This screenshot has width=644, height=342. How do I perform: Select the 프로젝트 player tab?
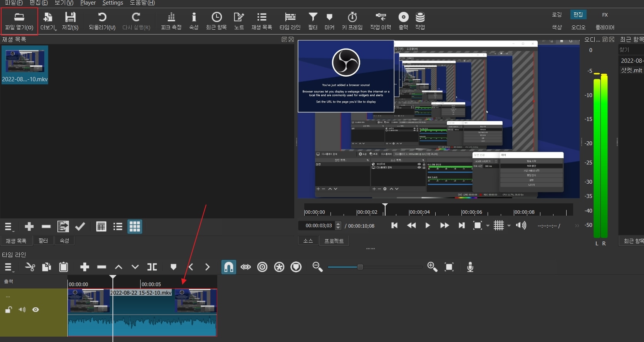tap(334, 241)
